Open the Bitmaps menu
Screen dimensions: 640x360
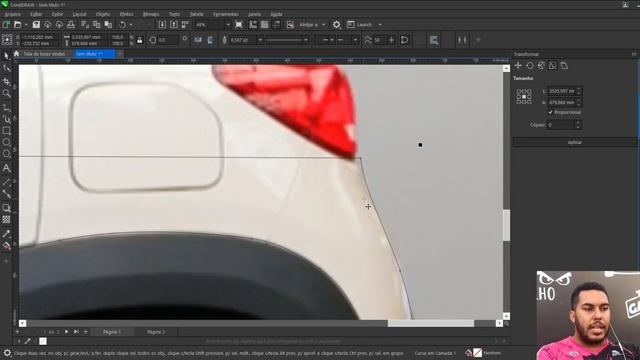[x=151, y=14]
